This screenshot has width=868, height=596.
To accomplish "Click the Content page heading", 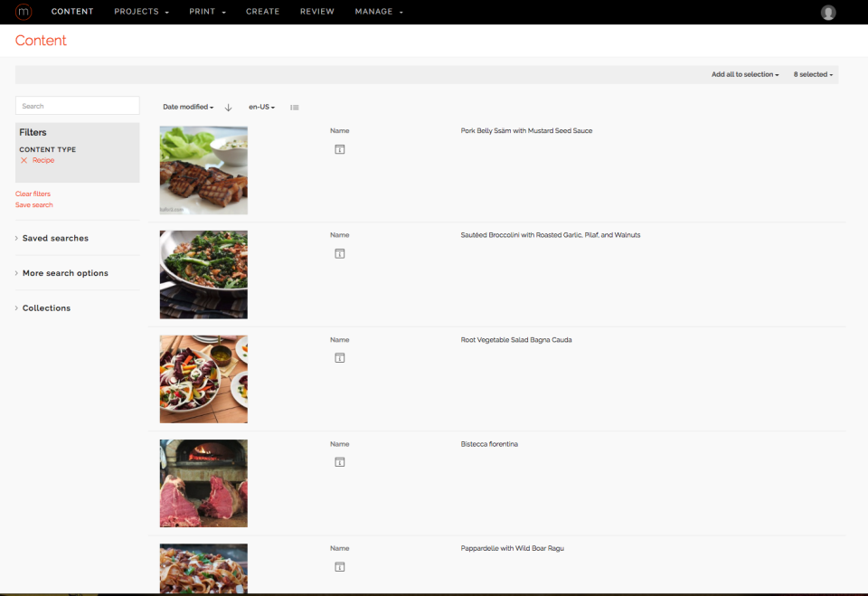I will 41,41.
